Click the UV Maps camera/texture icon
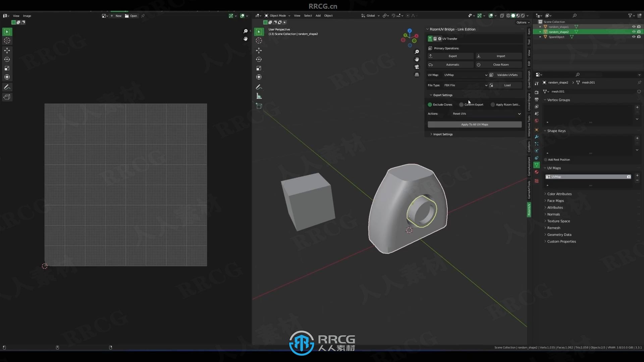 click(629, 176)
